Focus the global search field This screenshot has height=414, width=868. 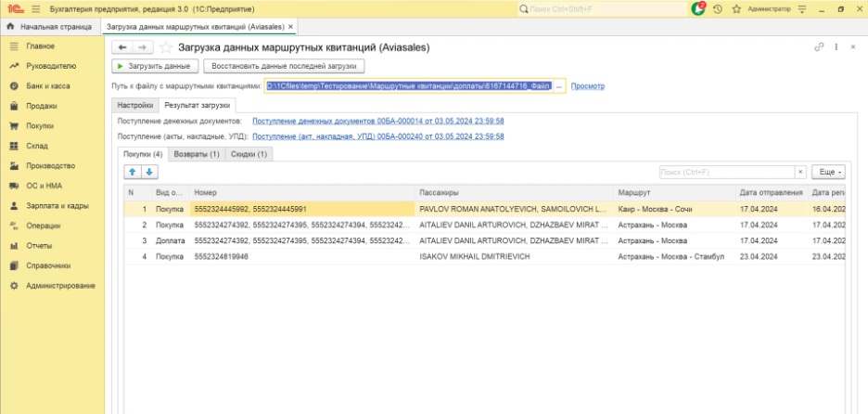[602, 9]
